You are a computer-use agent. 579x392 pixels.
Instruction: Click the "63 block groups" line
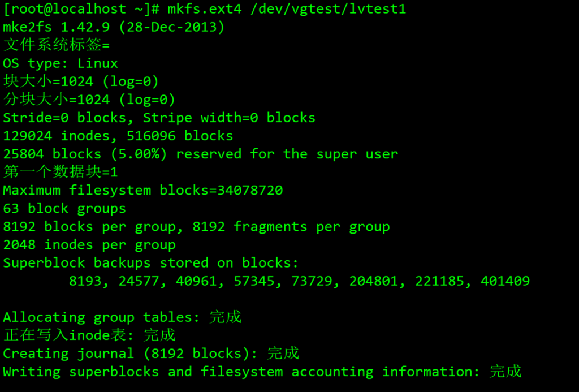pyautogui.click(x=64, y=208)
